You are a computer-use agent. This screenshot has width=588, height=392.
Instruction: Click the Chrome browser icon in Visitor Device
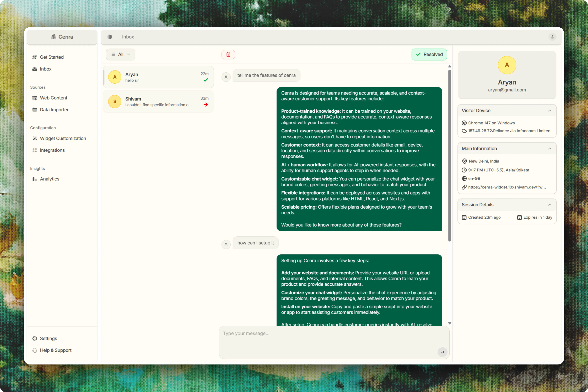click(x=464, y=123)
